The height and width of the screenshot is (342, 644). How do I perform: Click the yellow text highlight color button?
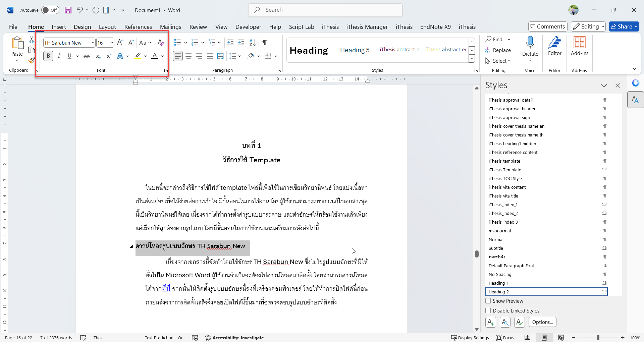pyautogui.click(x=138, y=56)
